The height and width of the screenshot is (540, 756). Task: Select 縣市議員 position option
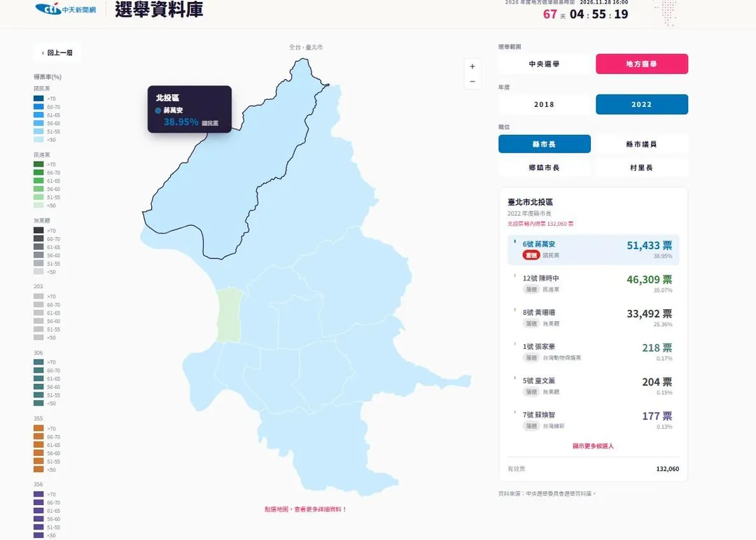pos(642,144)
